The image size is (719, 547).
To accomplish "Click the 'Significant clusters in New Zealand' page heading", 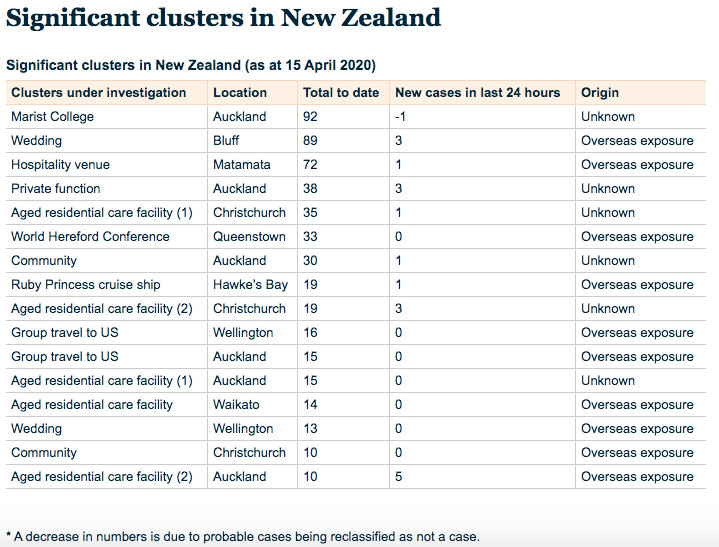I will coord(224,18).
